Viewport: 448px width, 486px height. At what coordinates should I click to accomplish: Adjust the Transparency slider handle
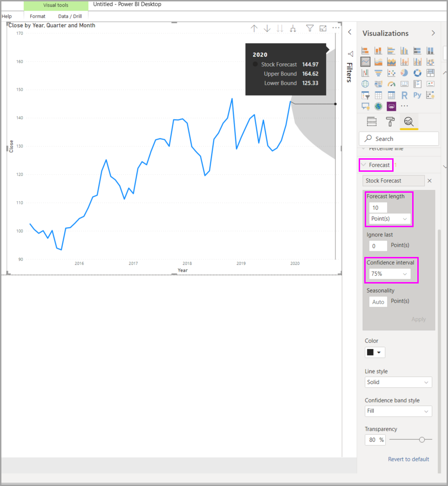tap(422, 439)
